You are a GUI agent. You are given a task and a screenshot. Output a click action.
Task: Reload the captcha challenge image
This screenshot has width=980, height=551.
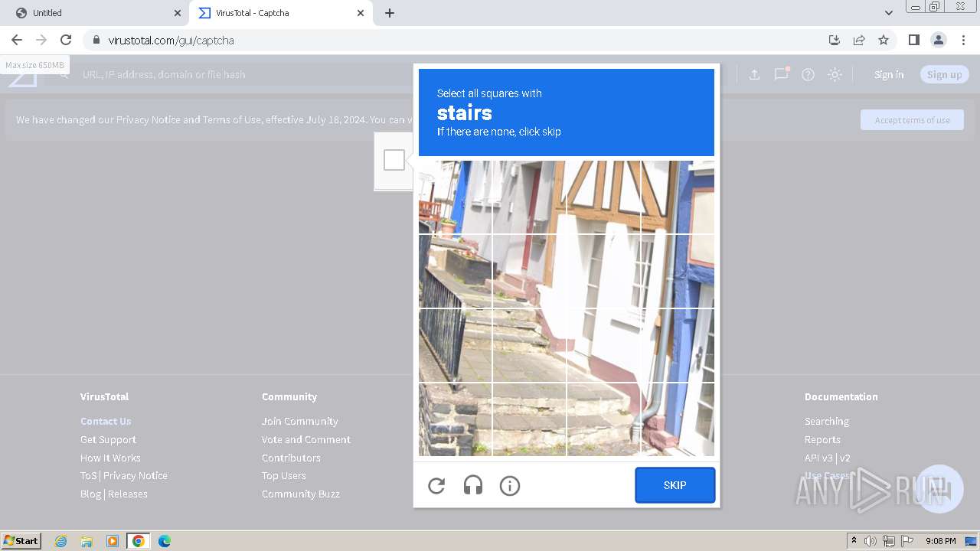coord(436,485)
